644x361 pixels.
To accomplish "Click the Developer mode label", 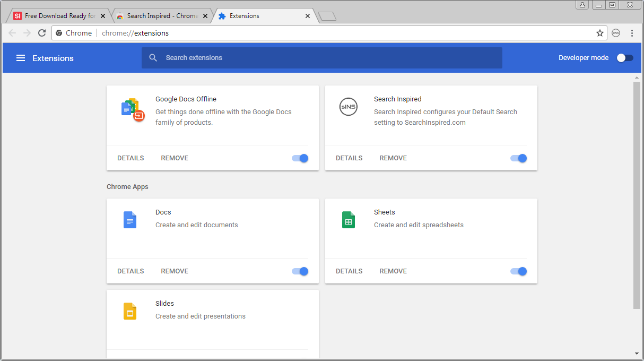I will 584,58.
